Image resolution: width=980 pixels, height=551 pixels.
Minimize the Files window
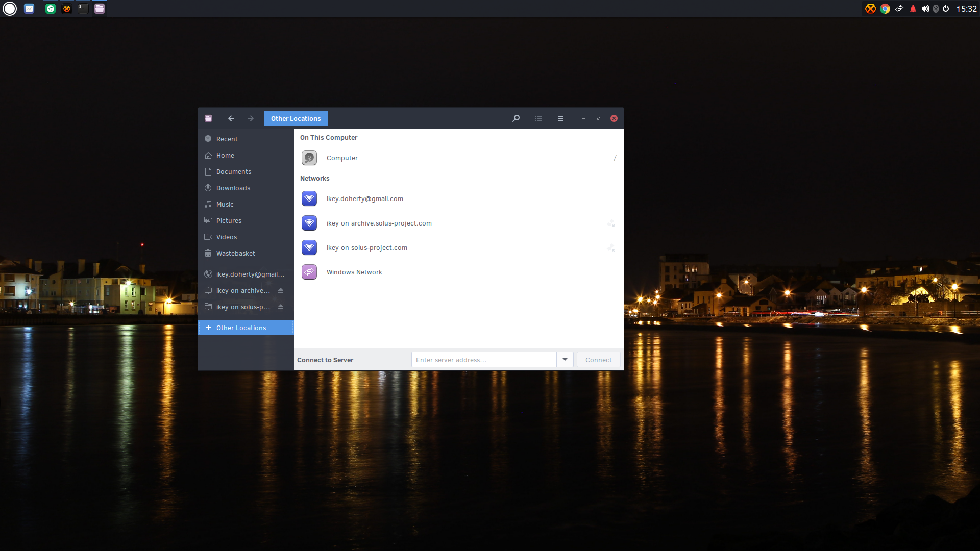[x=583, y=118]
